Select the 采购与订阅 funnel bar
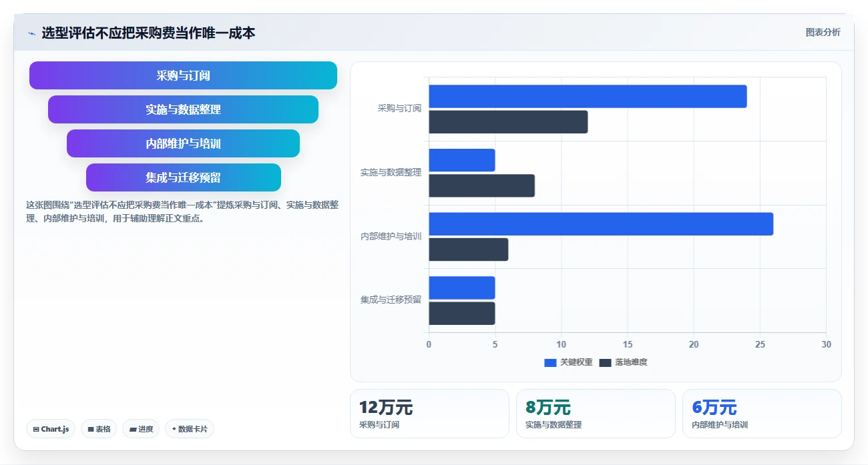 tap(183, 75)
